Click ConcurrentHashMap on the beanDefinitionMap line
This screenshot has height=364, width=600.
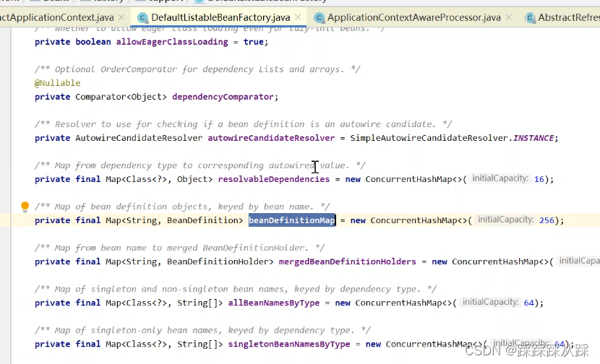pyautogui.click(x=413, y=220)
